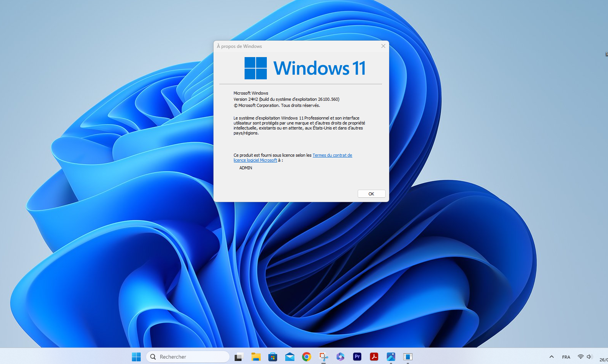Click the volume speaker icon
Viewport: 608px width, 364px height.
[590, 357]
